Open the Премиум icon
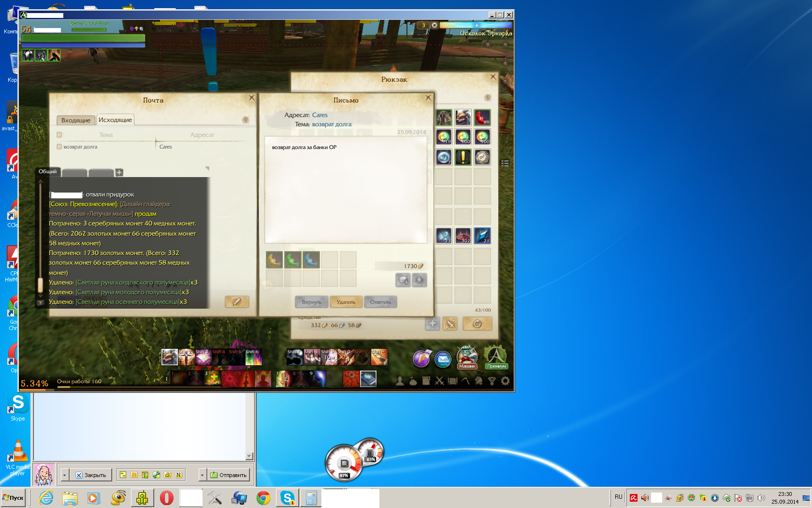 [x=496, y=358]
